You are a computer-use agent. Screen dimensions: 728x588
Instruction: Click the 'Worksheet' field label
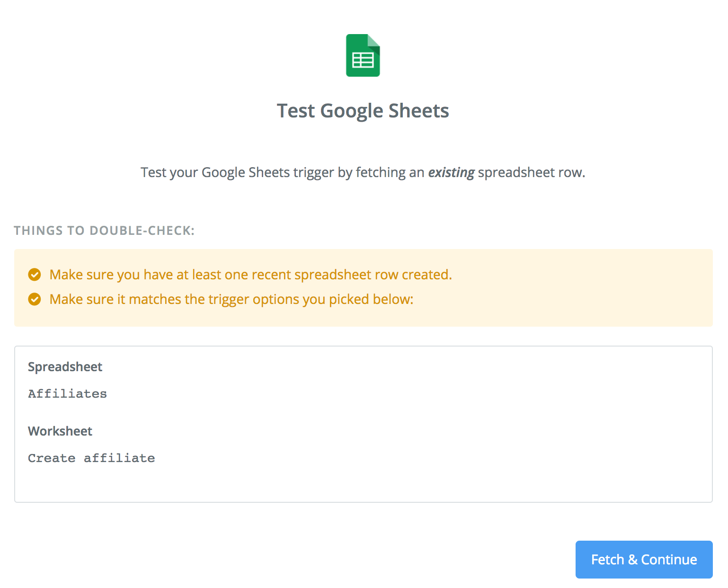point(60,431)
